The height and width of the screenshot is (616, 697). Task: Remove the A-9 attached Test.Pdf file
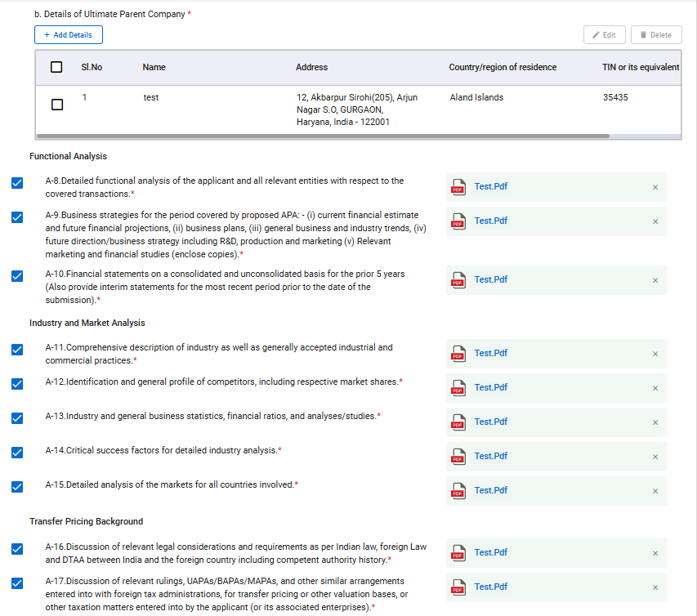click(655, 221)
